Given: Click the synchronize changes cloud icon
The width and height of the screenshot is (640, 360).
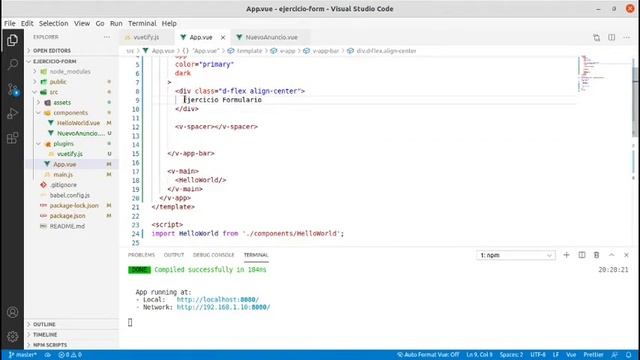Looking at the screenshot, I should [x=48, y=355].
